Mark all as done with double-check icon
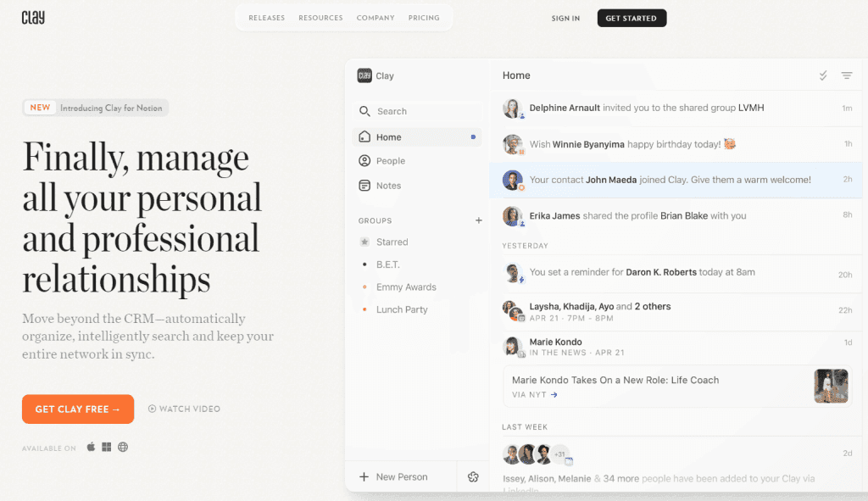Image resolution: width=868 pixels, height=501 pixels. (823, 75)
